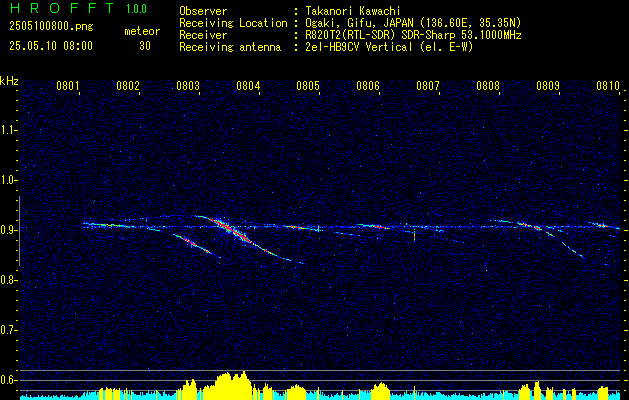Click the 0804 time axis marker
629x400 pixels.
tap(248, 86)
